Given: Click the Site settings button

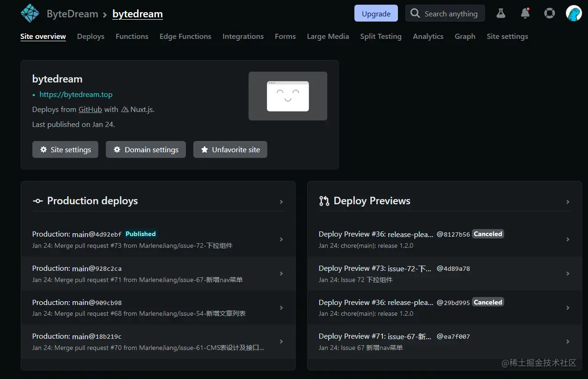Looking at the screenshot, I should pos(65,149).
